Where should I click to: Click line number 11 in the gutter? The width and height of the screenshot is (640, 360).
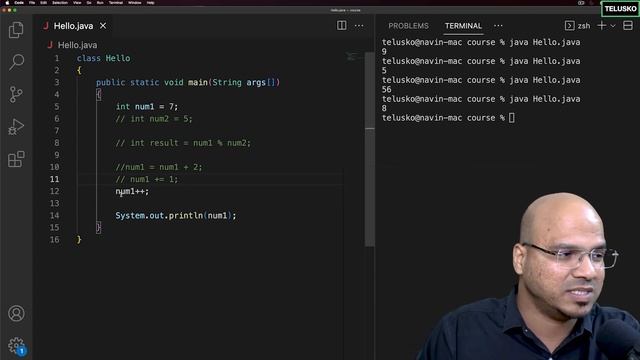(54, 179)
